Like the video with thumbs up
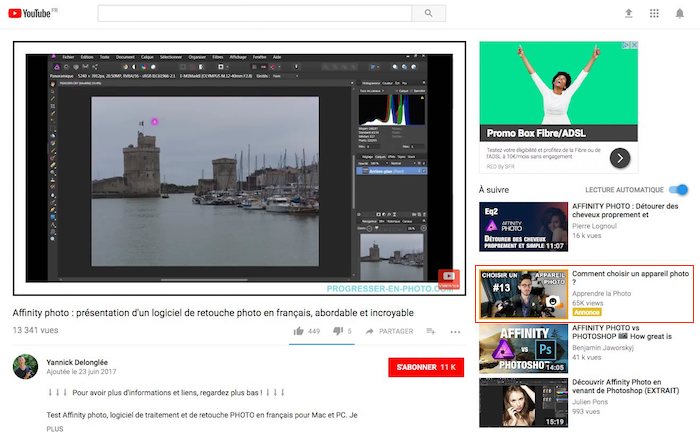This screenshot has height=432, width=700. tap(299, 331)
